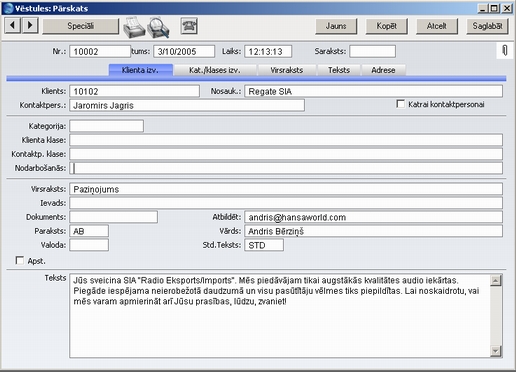Click Std.Teksts field with STD

(x=264, y=245)
